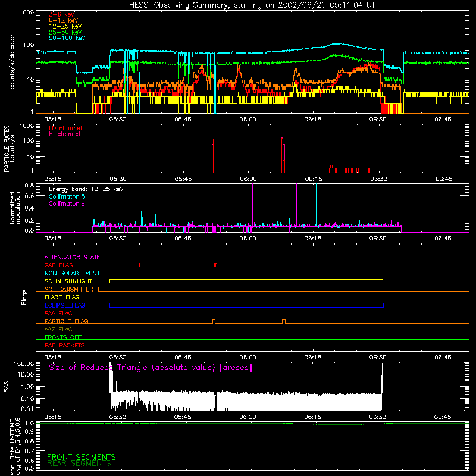Click the SAA FLAG label
Screen dimensions: 476x476
tap(58, 313)
